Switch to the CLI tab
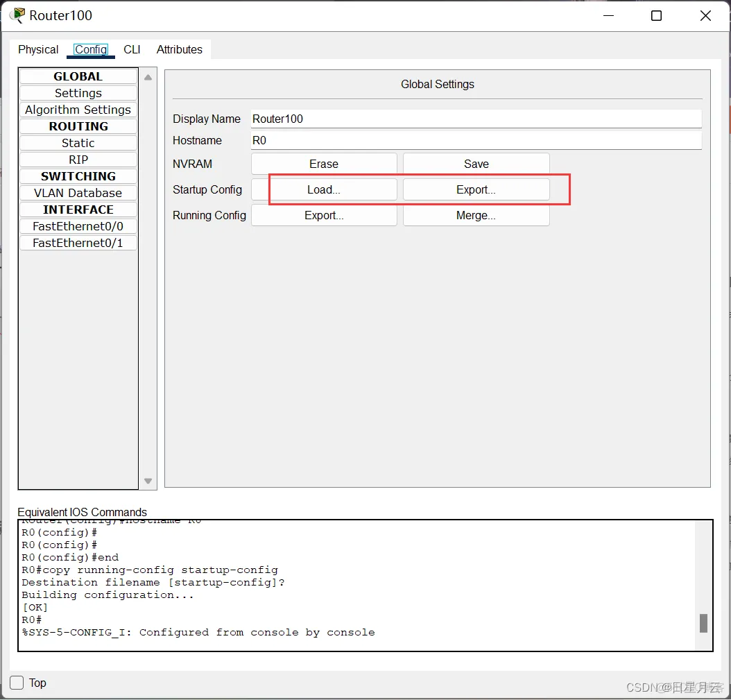The width and height of the screenshot is (731, 700). click(132, 49)
